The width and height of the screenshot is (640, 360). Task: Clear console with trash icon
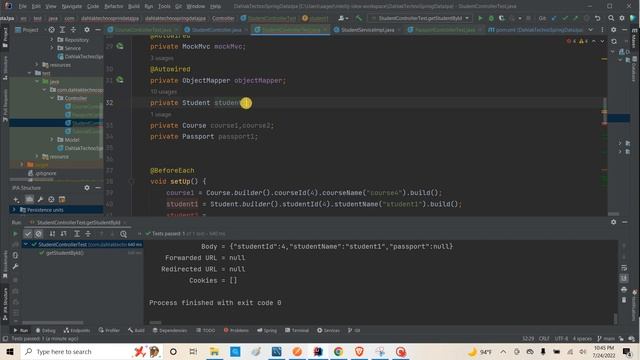[x=624, y=300]
